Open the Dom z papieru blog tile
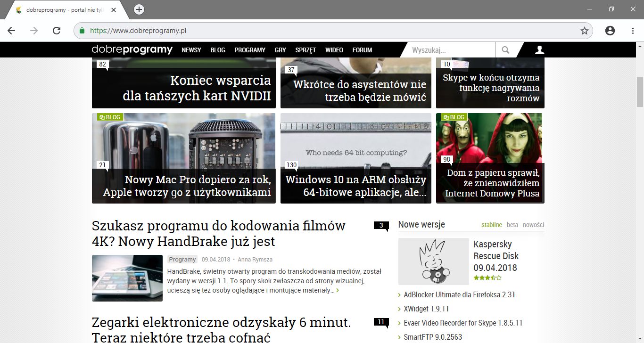This screenshot has width=644, height=343. pyautogui.click(x=490, y=158)
